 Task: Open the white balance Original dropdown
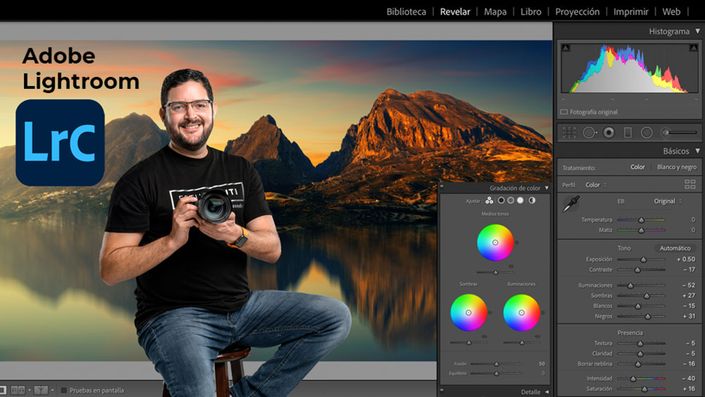click(666, 201)
